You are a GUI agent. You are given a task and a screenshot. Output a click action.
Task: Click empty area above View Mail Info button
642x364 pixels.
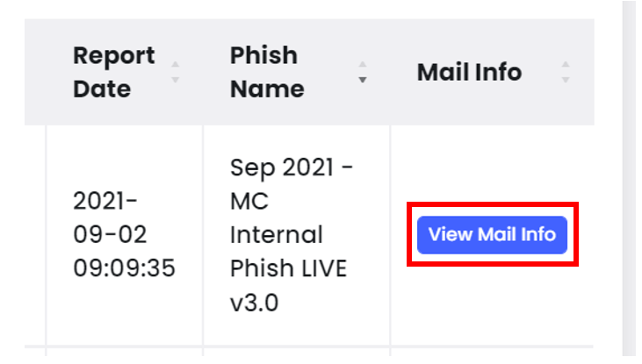coord(492,164)
